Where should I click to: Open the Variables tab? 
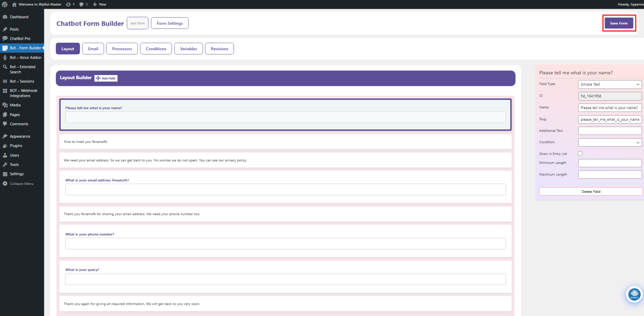(x=189, y=49)
